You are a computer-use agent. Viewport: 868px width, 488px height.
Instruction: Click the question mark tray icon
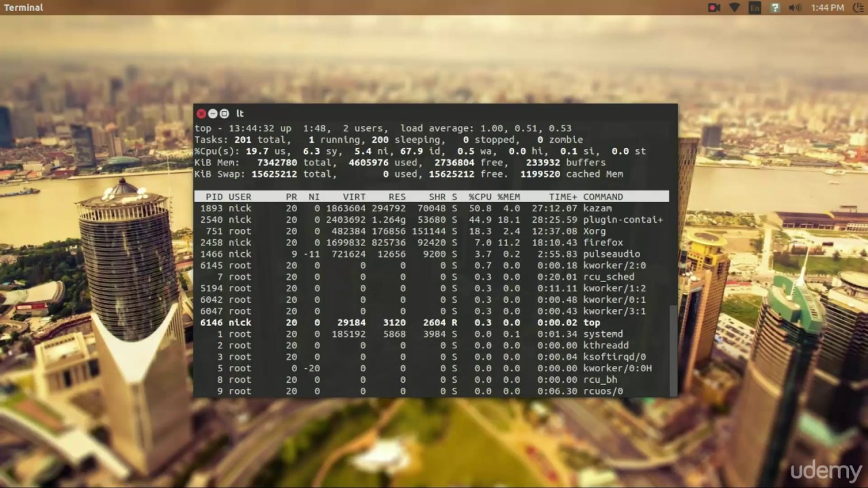coord(775,7)
